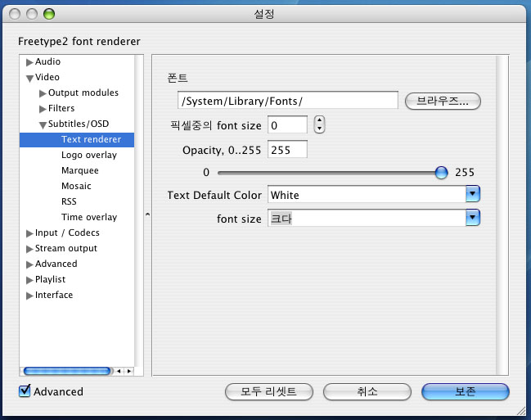This screenshot has height=420, width=531.
Task: Expand Output modules disclosure triangle
Action: [x=43, y=93]
